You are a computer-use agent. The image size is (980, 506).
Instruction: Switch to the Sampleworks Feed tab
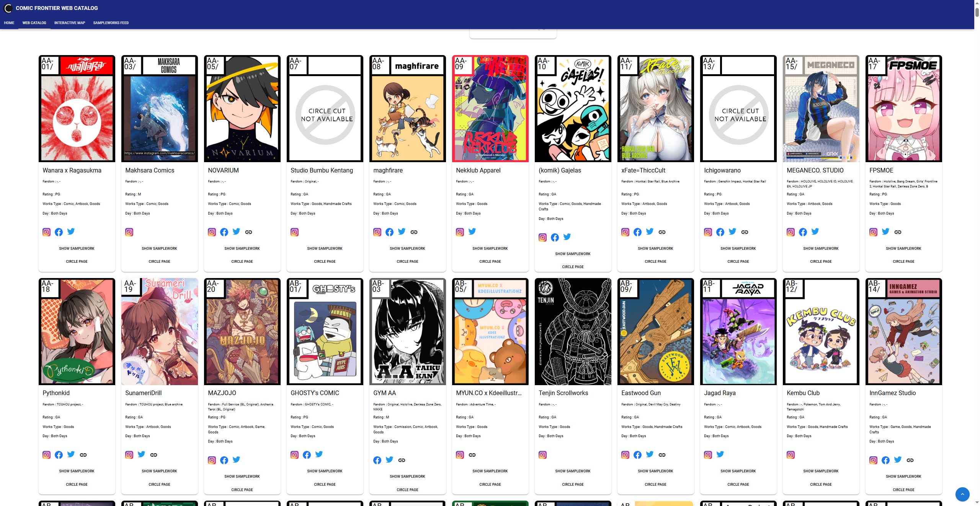tap(111, 23)
